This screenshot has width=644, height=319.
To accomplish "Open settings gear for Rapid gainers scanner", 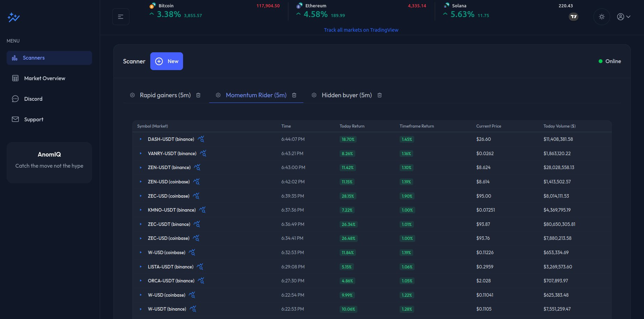I will (132, 95).
